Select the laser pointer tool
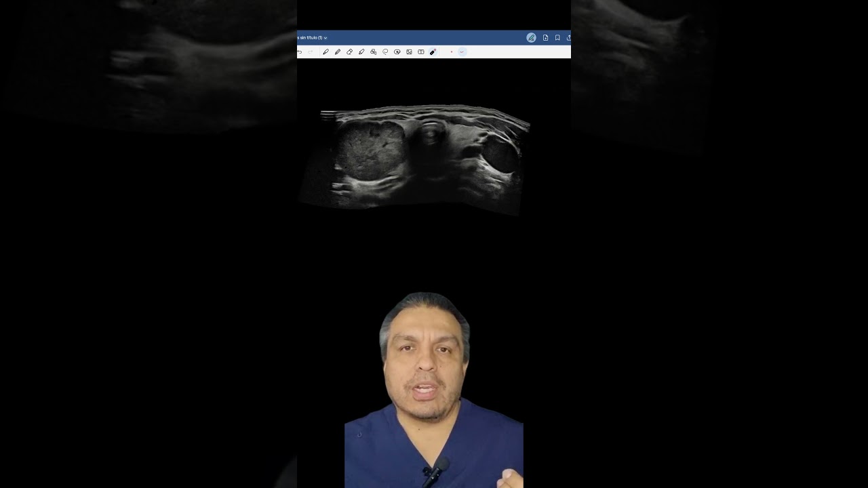868x488 pixels. (x=433, y=52)
